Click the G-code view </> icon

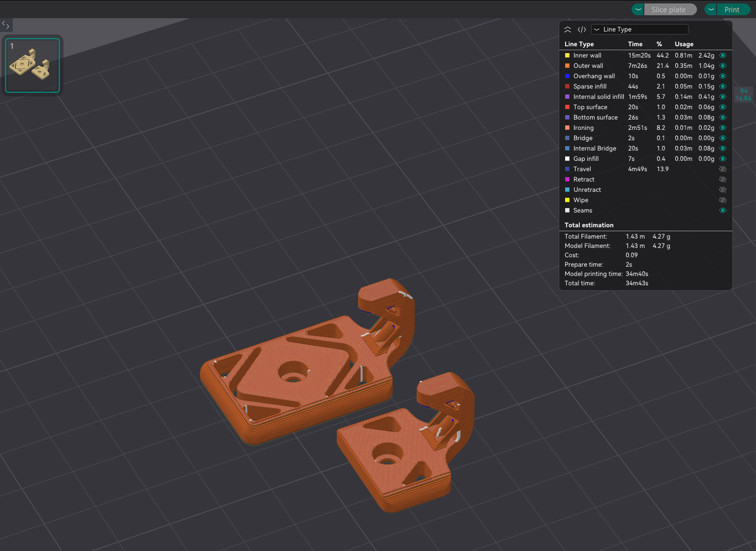(582, 30)
